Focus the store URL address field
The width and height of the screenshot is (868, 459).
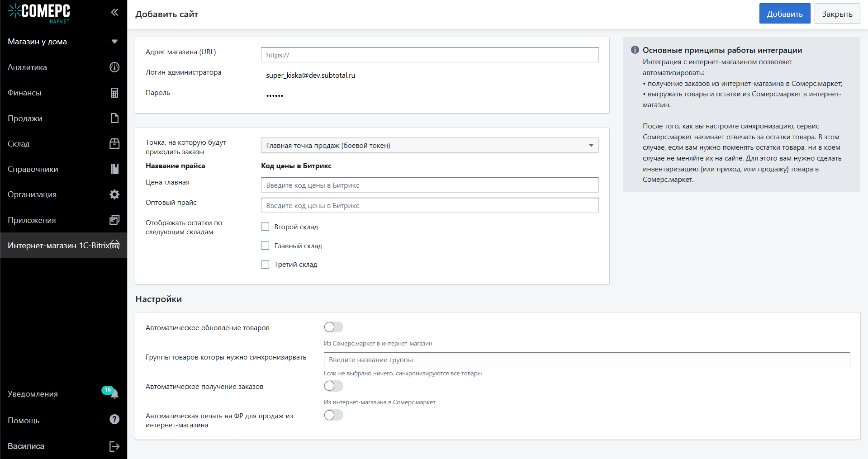tap(430, 55)
